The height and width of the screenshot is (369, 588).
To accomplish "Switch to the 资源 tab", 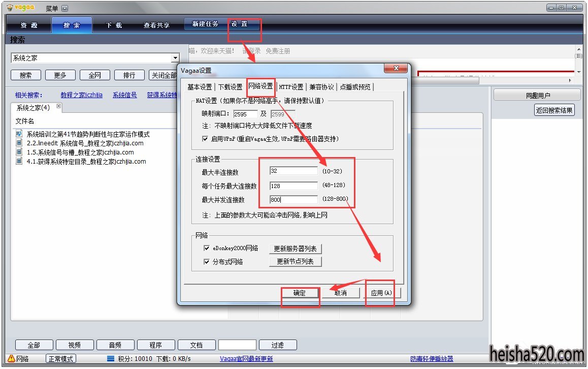I will click(x=29, y=25).
